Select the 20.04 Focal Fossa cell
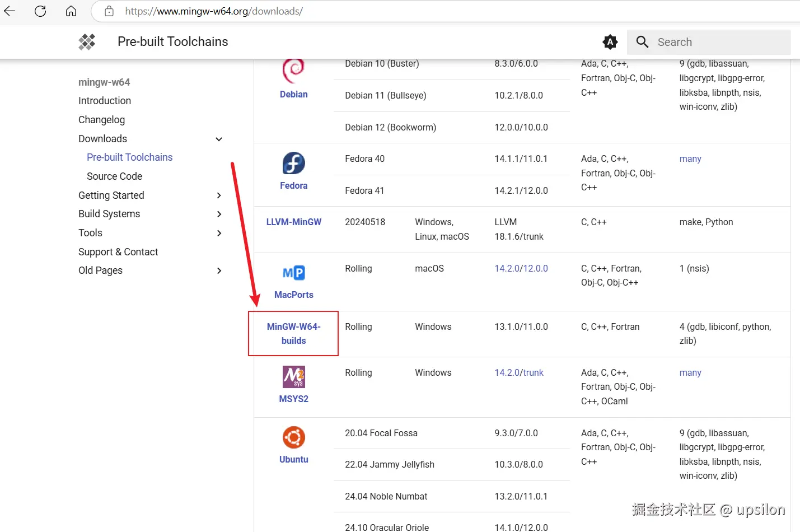 381,433
